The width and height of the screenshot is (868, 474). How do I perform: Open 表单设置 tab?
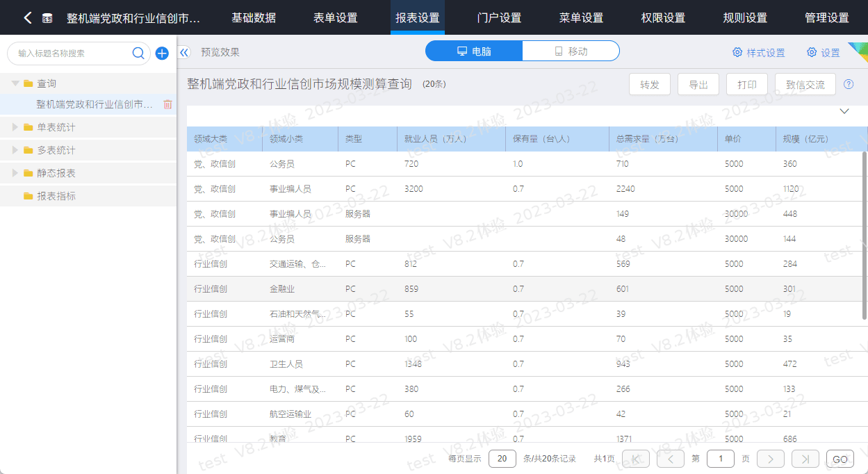[x=336, y=17]
